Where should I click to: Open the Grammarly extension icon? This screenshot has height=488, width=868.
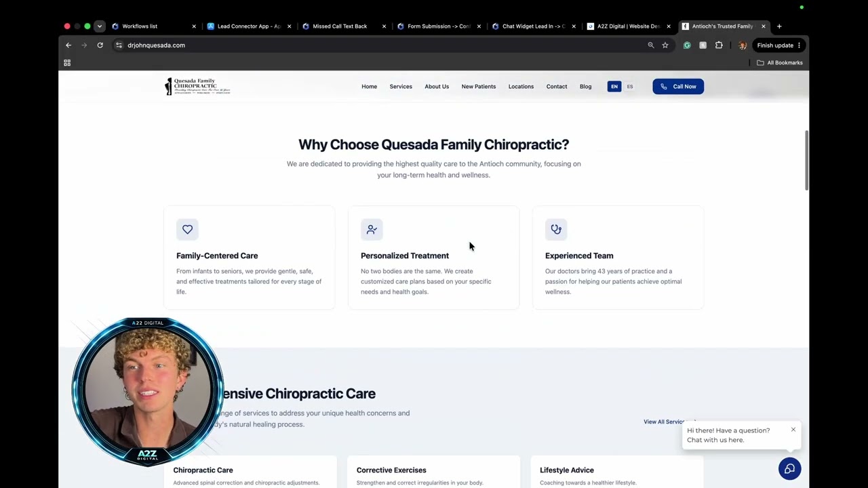pos(687,45)
